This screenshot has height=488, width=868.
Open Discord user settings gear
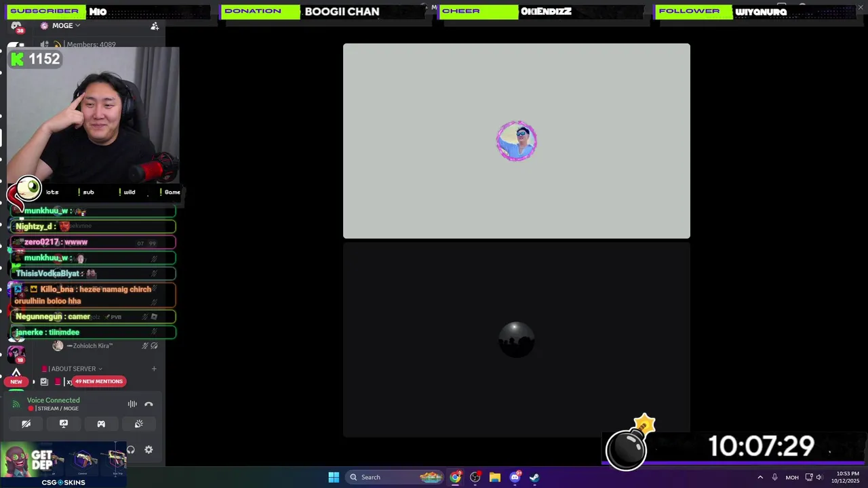tap(149, 449)
